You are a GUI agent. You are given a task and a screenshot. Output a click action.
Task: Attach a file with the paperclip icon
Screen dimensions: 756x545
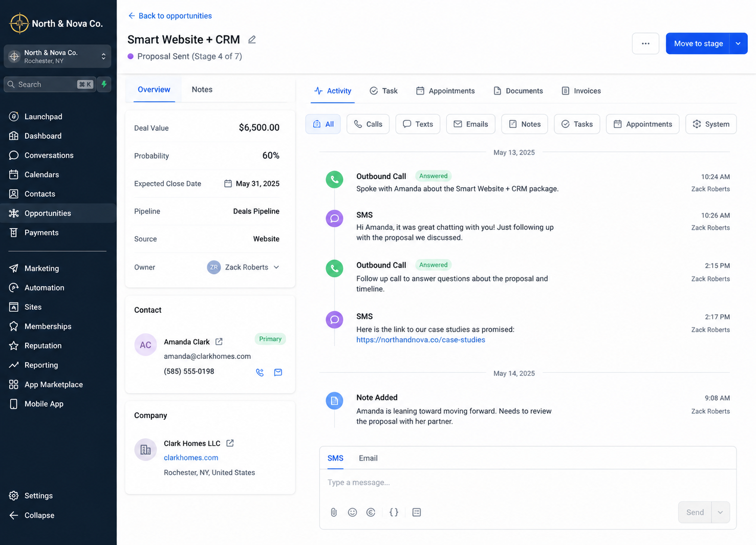tap(334, 512)
